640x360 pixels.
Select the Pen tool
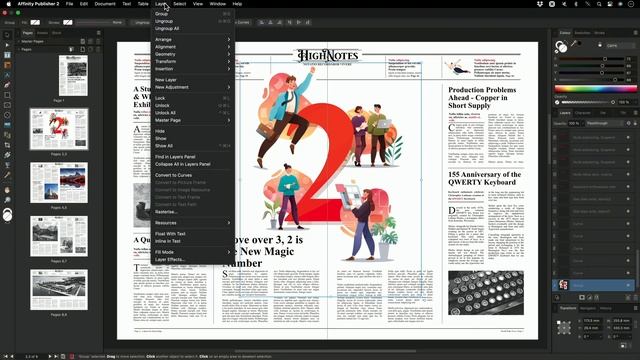point(7,85)
